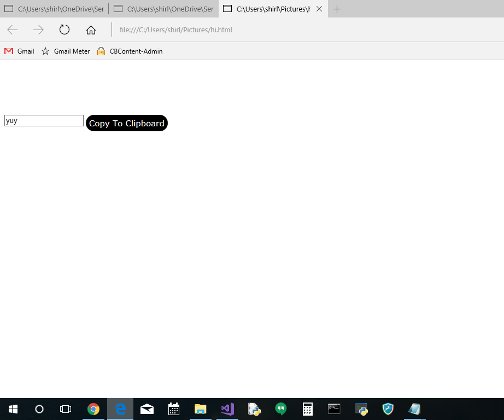The width and height of the screenshot is (504, 420).
Task: Open the browser Home page
Action: tap(91, 30)
